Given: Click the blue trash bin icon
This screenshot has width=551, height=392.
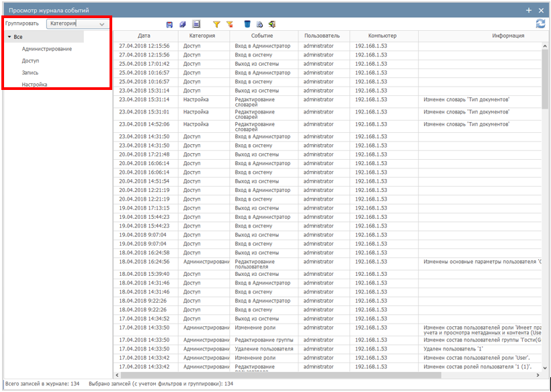Looking at the screenshot, I should (247, 24).
